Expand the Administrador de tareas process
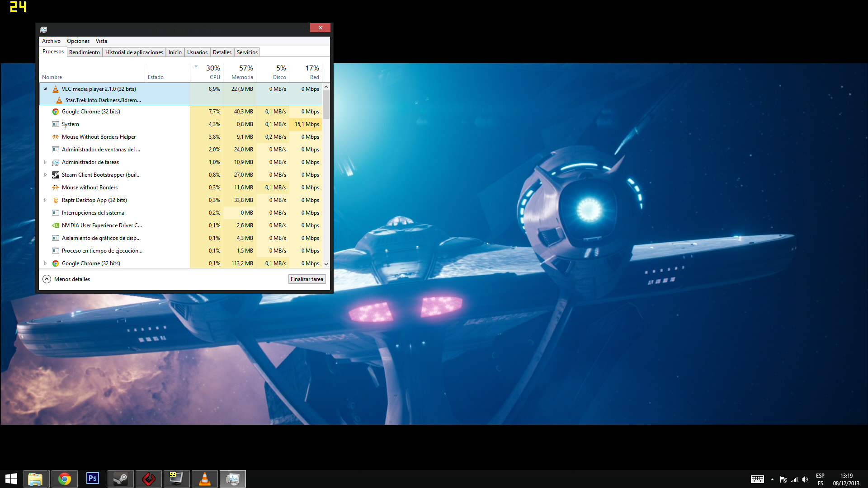The image size is (868, 488). coord(45,162)
